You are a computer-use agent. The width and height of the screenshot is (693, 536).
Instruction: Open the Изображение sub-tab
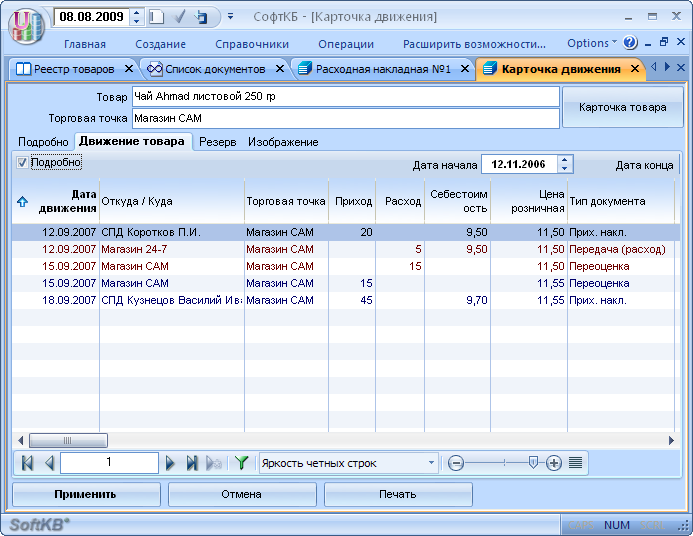coord(283,142)
